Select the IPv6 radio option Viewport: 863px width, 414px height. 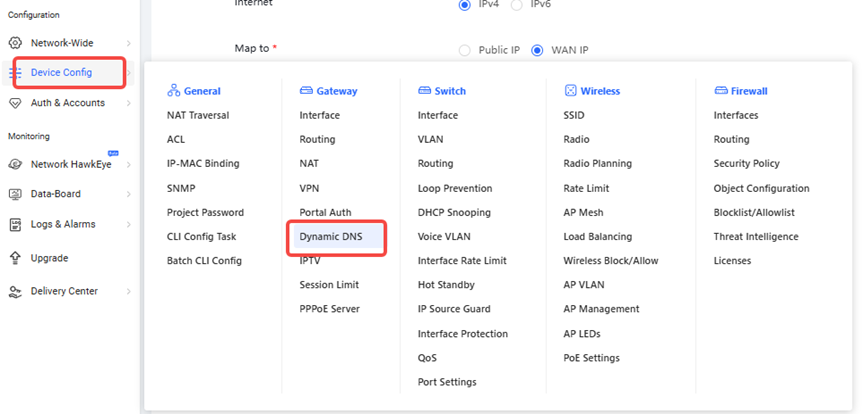coord(516,5)
